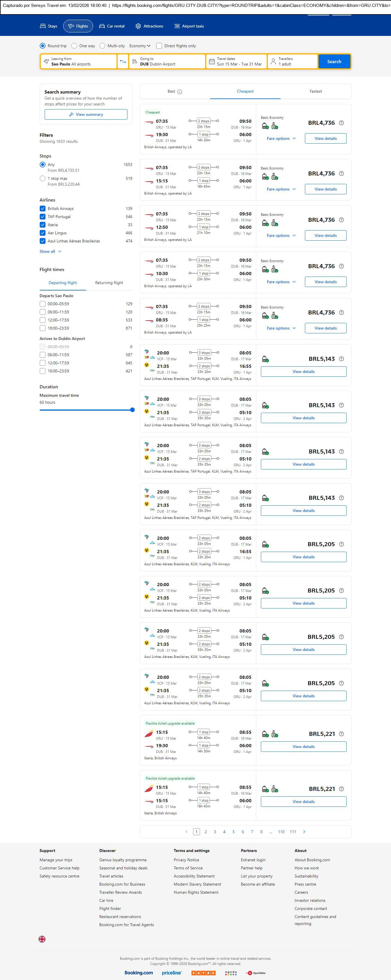Click the Maximum travel time slider handle
Image resolution: width=391 pixels, height=980 pixels.
click(x=132, y=410)
